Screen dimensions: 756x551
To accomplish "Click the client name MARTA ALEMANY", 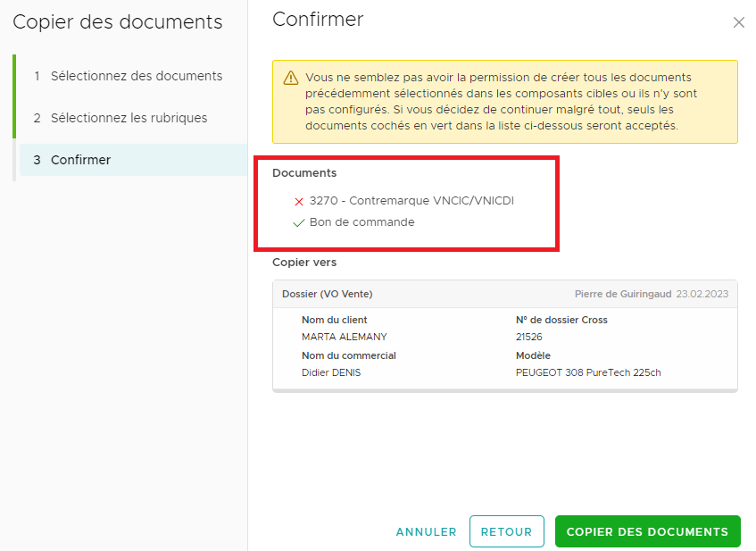I will [345, 337].
